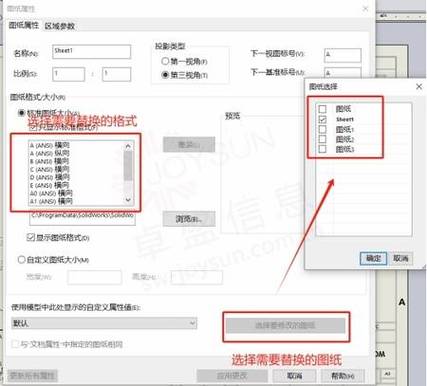The image size is (427, 386).
Task: Click the 宽度 width input field
Action: tap(94, 277)
